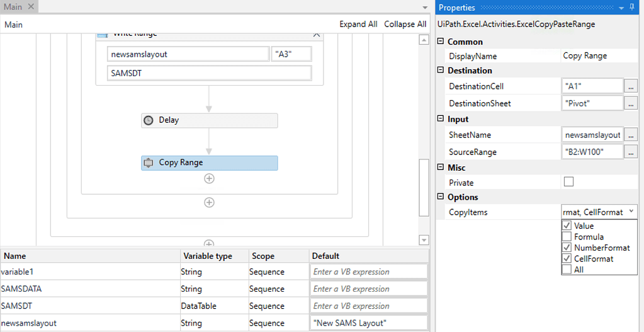The height and width of the screenshot is (332, 644).
Task: Edit "New SAMS Layout" default value
Action: click(x=369, y=323)
